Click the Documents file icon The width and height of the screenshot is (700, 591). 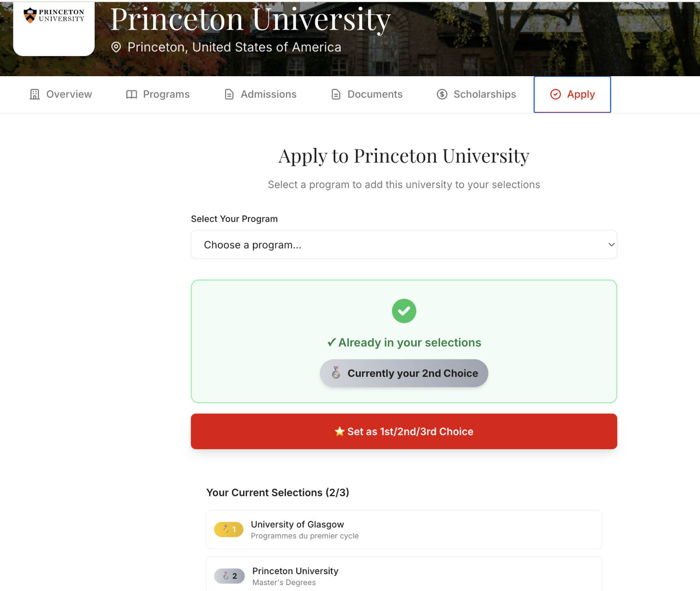(x=336, y=94)
